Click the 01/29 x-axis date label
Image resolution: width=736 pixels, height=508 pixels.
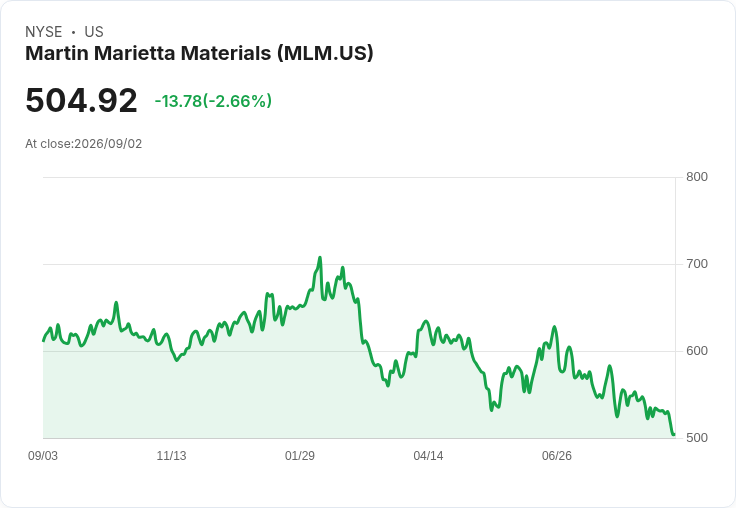299,455
